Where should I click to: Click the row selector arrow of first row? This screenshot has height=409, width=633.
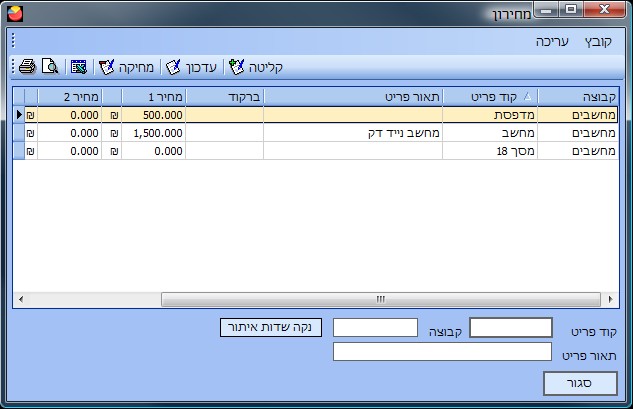click(19, 115)
